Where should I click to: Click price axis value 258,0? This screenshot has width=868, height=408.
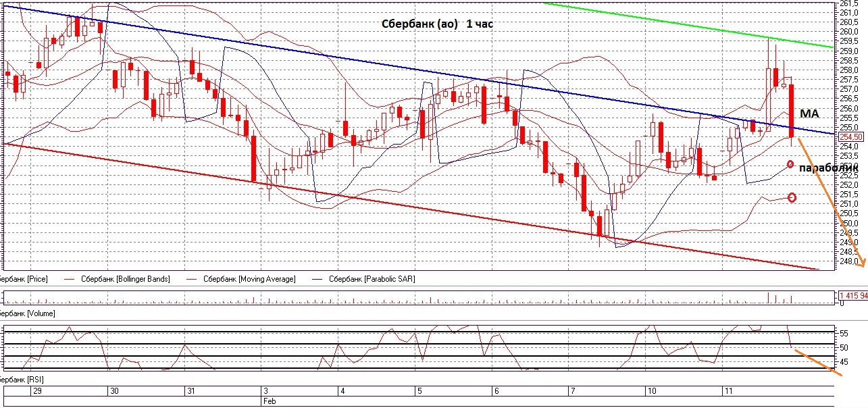[850, 70]
